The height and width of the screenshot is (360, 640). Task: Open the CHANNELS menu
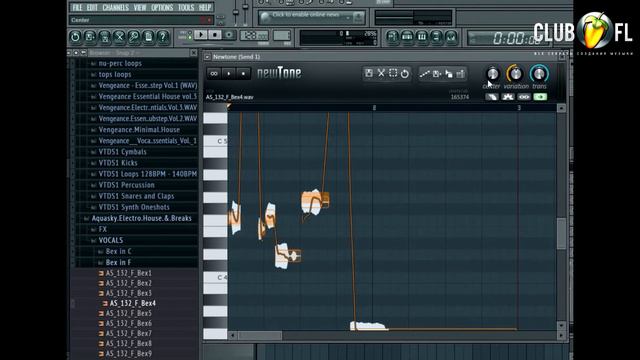[116, 7]
